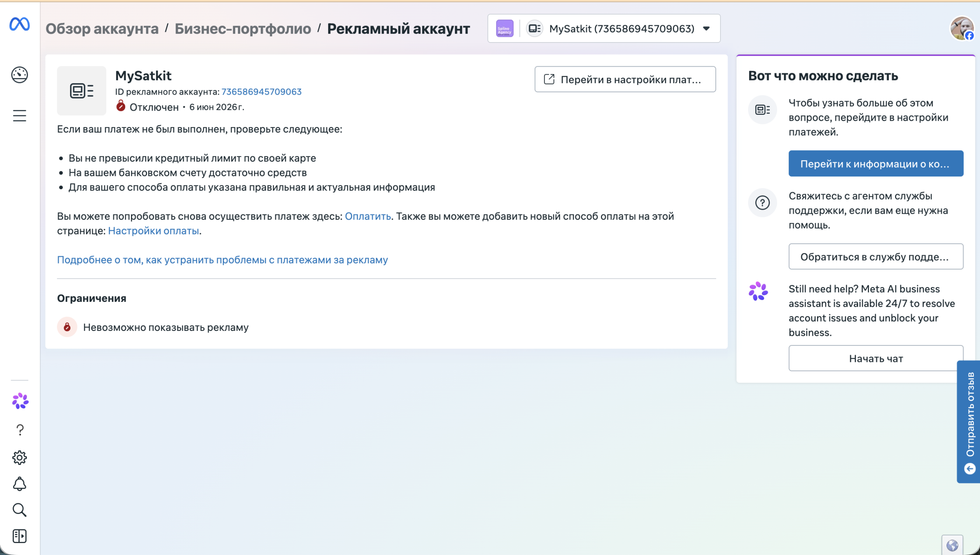The width and height of the screenshot is (980, 555).
Task: Click Вот что можно сделать heading
Action: [x=823, y=76]
